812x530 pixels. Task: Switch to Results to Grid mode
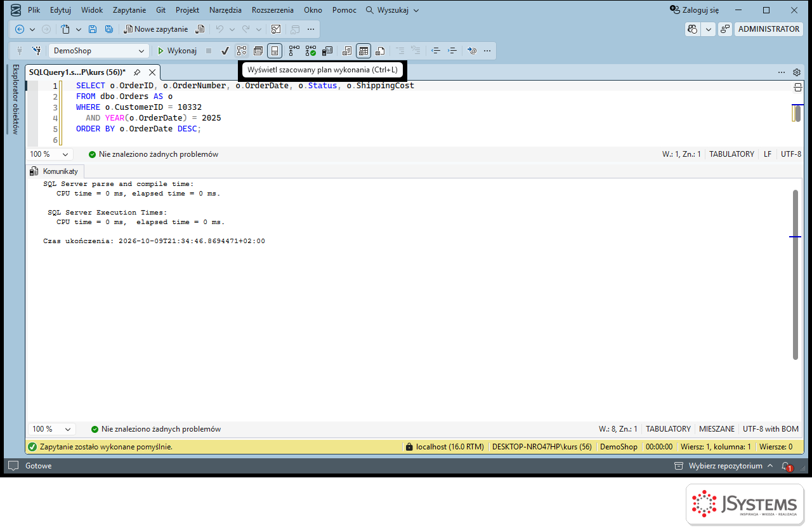pyautogui.click(x=363, y=51)
